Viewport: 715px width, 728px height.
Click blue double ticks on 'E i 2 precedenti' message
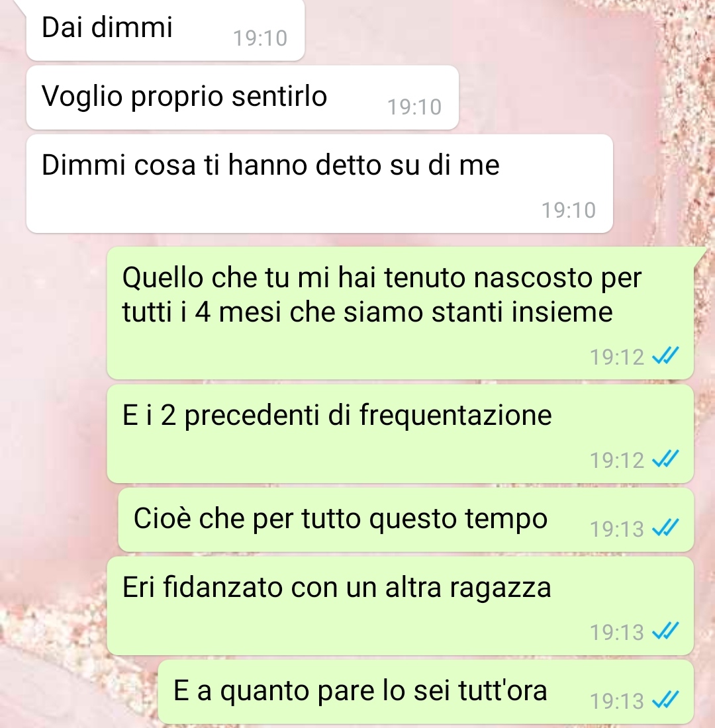pos(666,460)
